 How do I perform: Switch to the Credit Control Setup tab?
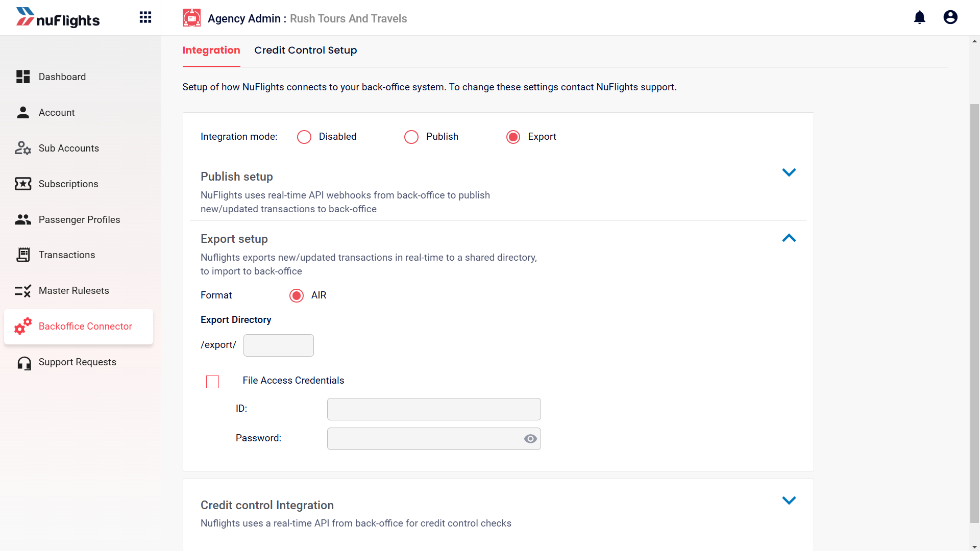point(305,50)
